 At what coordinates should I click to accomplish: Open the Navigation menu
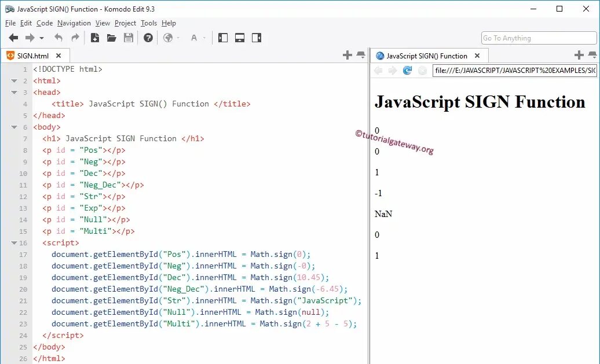tap(74, 23)
